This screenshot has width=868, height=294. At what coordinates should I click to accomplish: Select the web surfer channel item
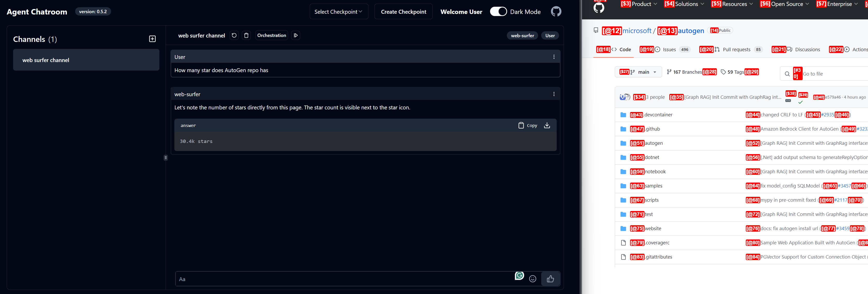coord(86,60)
